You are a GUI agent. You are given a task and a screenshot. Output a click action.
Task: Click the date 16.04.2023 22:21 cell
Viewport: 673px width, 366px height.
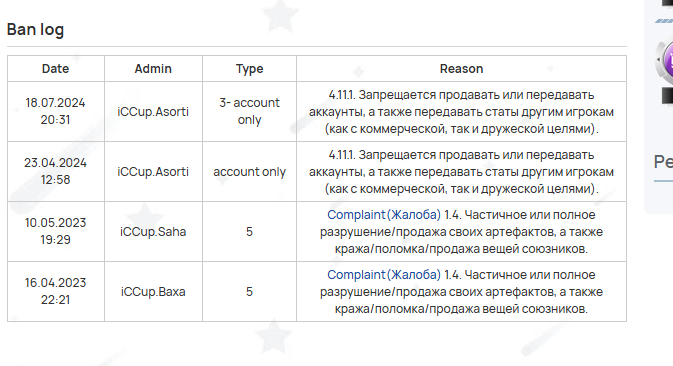[55, 291]
